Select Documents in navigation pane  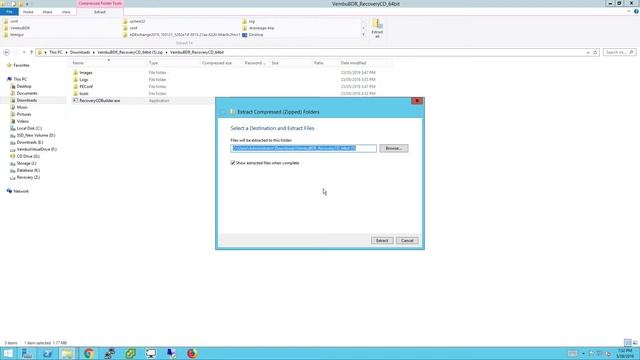[x=27, y=93]
